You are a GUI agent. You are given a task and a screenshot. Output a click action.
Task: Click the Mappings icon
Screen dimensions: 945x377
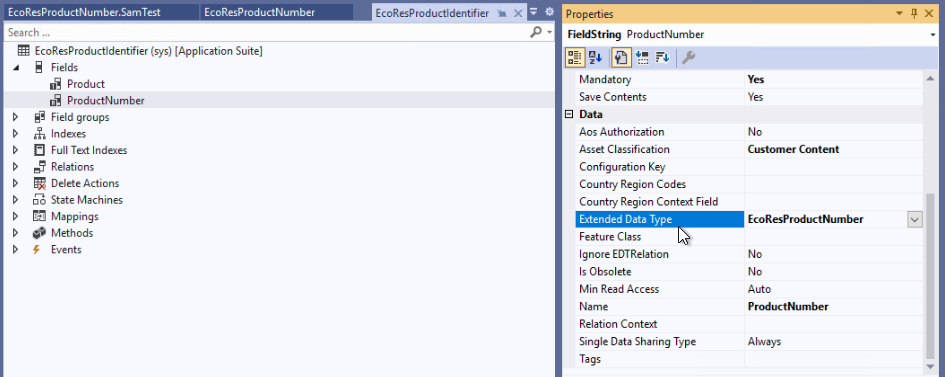pos(39,216)
